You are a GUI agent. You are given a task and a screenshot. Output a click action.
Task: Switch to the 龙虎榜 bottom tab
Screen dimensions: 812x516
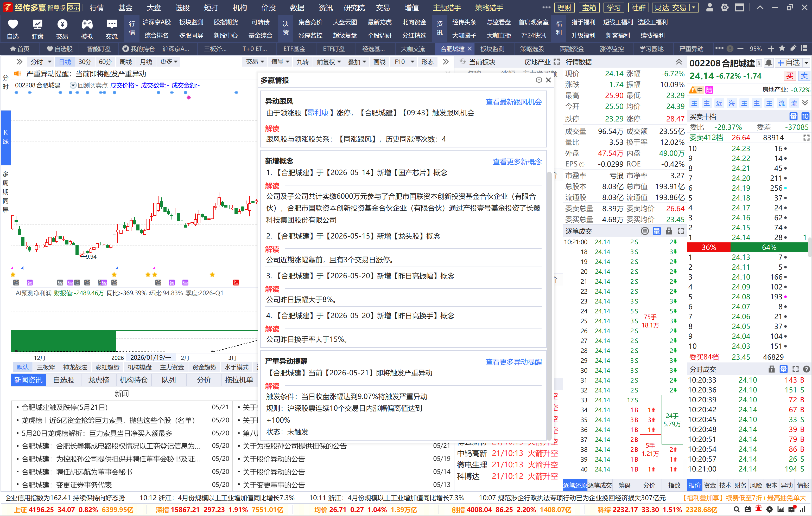[x=99, y=380]
